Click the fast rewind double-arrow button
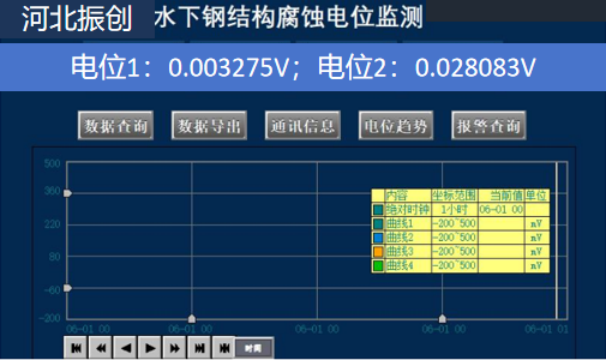The width and height of the screenshot is (606, 360). click(101, 348)
